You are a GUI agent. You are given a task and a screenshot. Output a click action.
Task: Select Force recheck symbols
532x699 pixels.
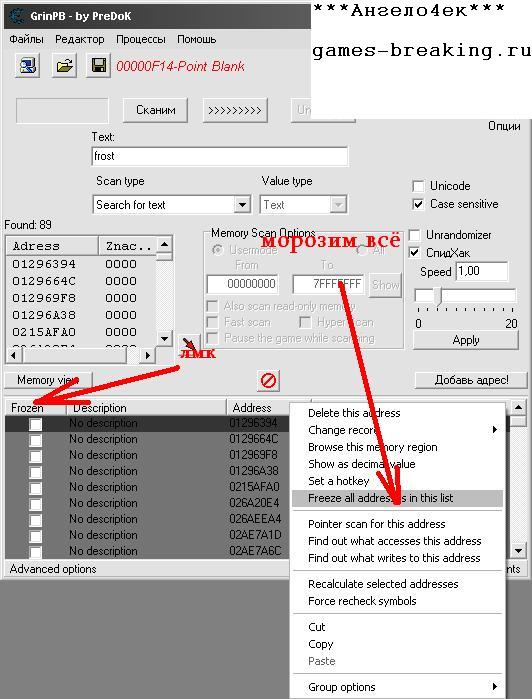(397, 601)
